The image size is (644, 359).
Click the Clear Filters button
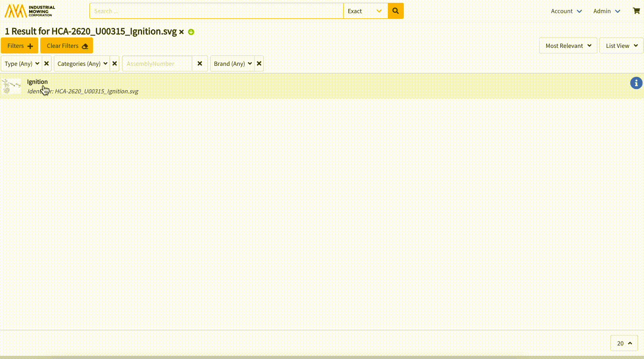(x=67, y=45)
